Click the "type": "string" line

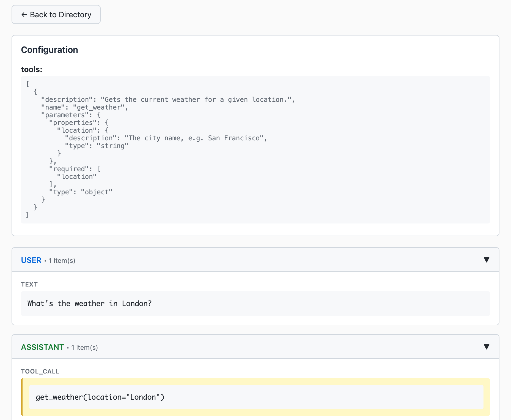pyautogui.click(x=97, y=146)
